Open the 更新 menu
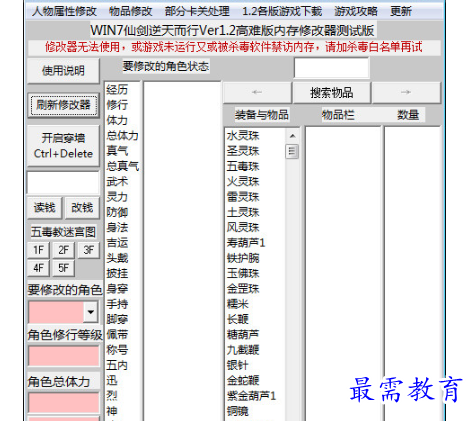Screen dimensions: 471x421 click(401, 12)
